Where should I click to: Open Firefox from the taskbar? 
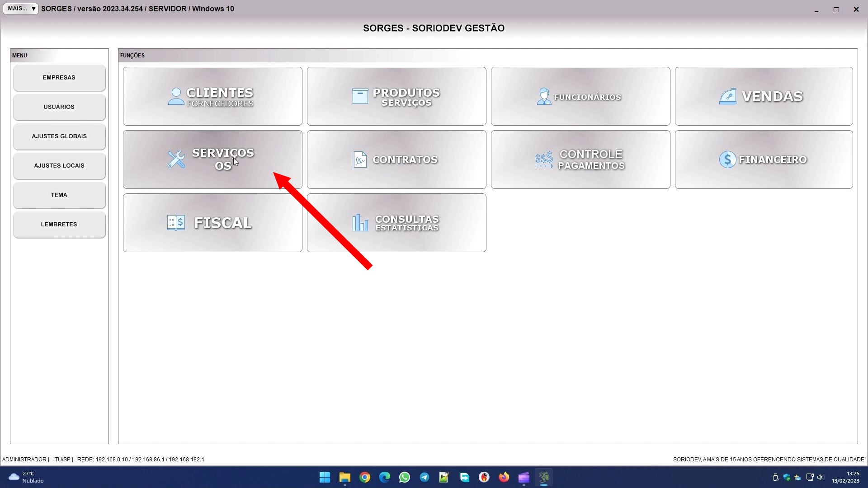504,477
